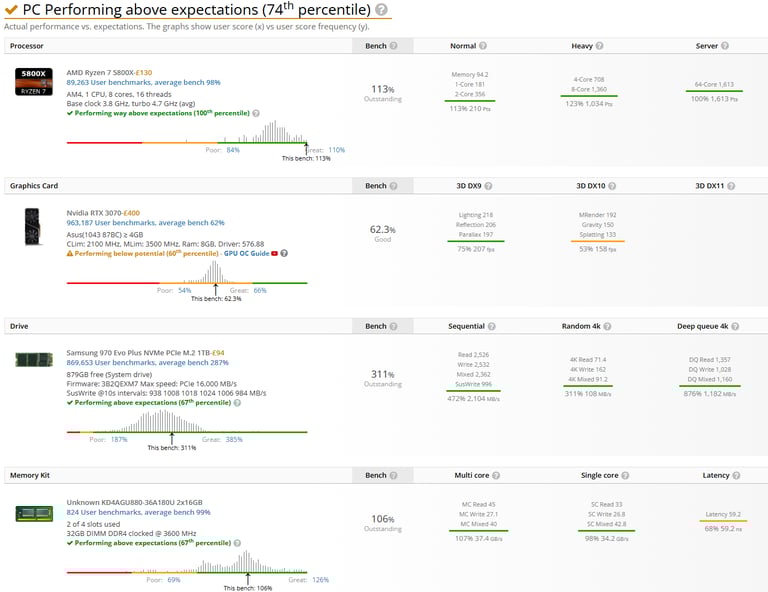Click the help icon next to Latency
Image resolution: width=768 pixels, height=592 pixels.
(736, 475)
